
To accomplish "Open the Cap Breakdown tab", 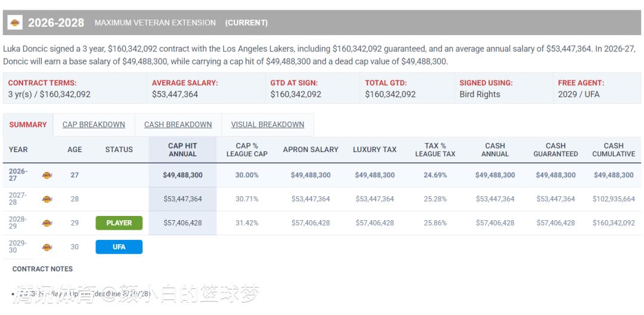I will [x=94, y=125].
